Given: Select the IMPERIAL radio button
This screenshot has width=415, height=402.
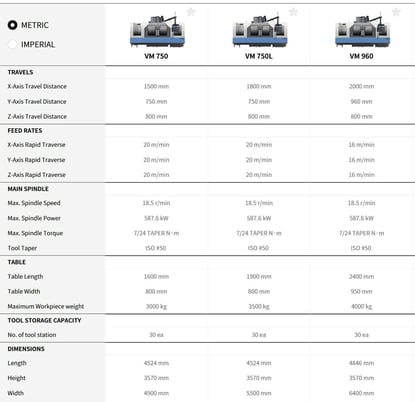Looking at the screenshot, I should tap(12, 44).
